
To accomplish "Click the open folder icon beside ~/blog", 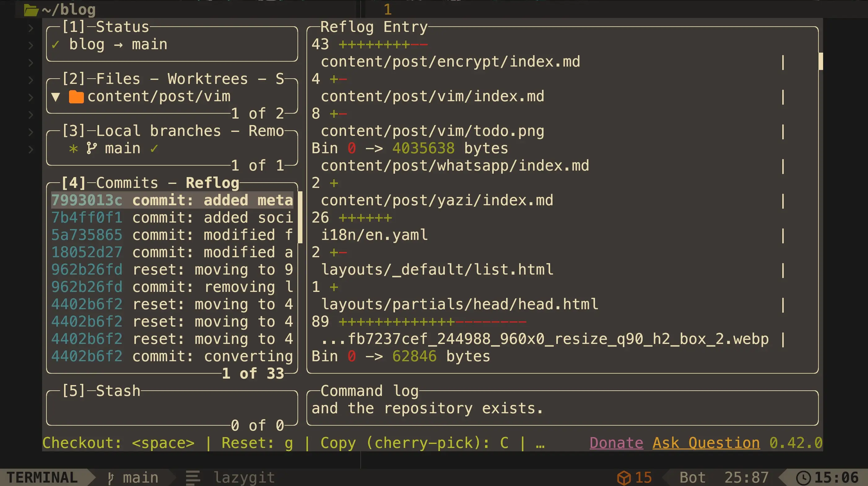I will coord(31,10).
